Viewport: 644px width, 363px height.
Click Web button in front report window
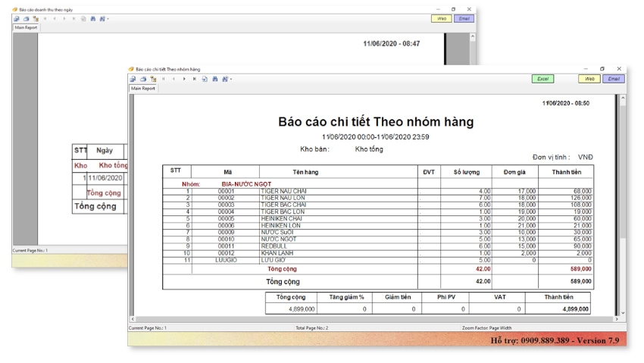pos(589,79)
